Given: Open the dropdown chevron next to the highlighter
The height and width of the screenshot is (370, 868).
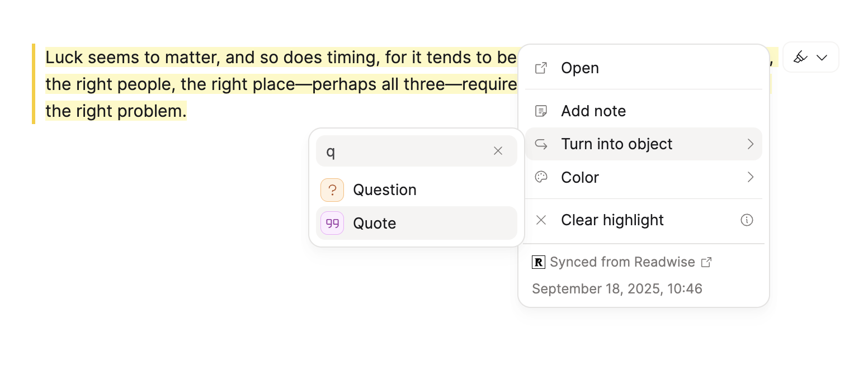Looking at the screenshot, I should coord(822,58).
